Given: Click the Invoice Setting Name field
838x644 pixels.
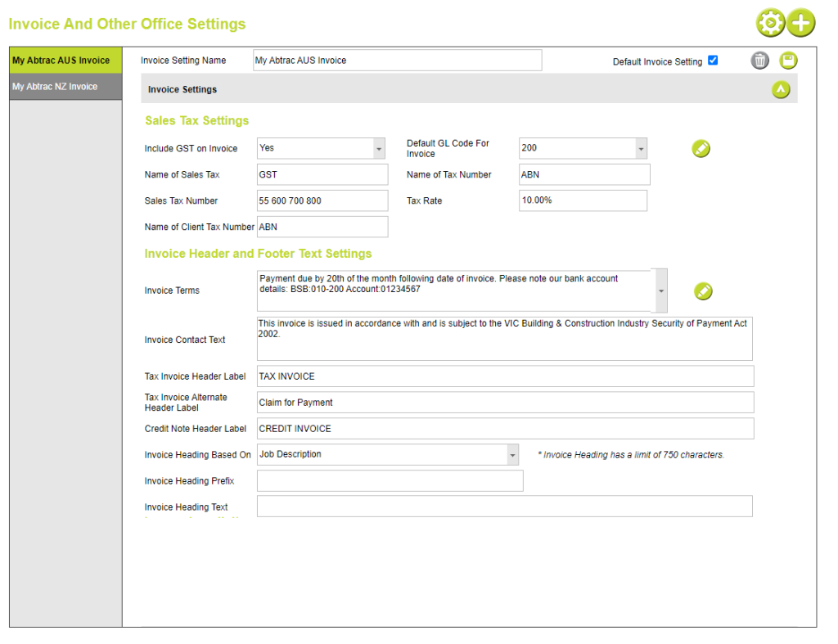Looking at the screenshot, I should click(397, 60).
